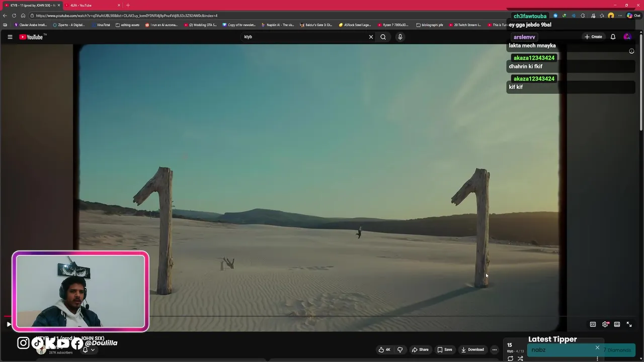Open the Create button
Viewport: 644px width, 362px height.
(593, 37)
